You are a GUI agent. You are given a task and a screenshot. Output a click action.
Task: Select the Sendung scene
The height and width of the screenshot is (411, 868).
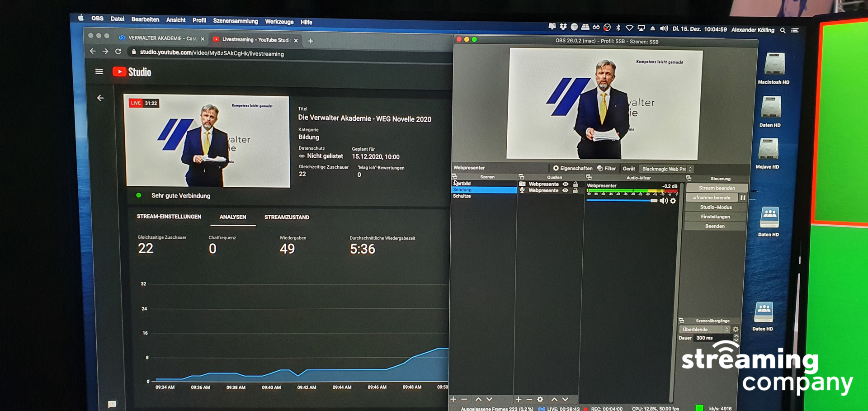(x=484, y=190)
